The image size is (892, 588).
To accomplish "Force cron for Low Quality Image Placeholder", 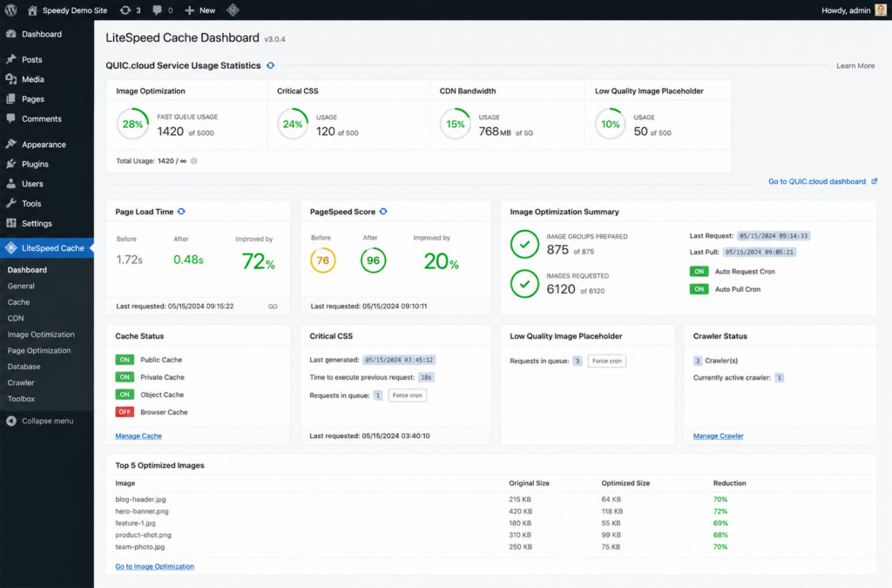I will pos(607,361).
